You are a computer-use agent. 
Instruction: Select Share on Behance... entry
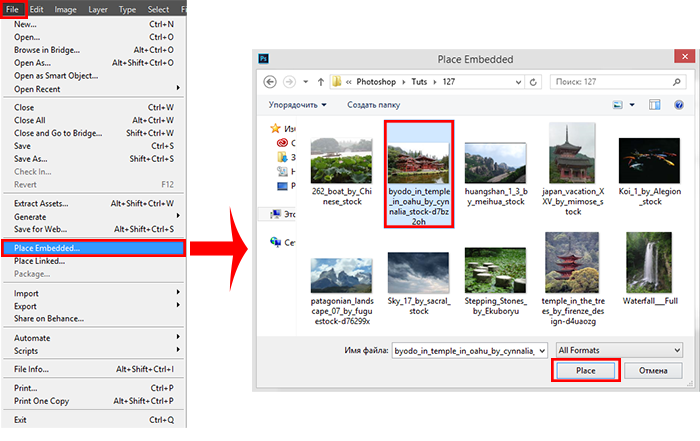[x=93, y=319]
